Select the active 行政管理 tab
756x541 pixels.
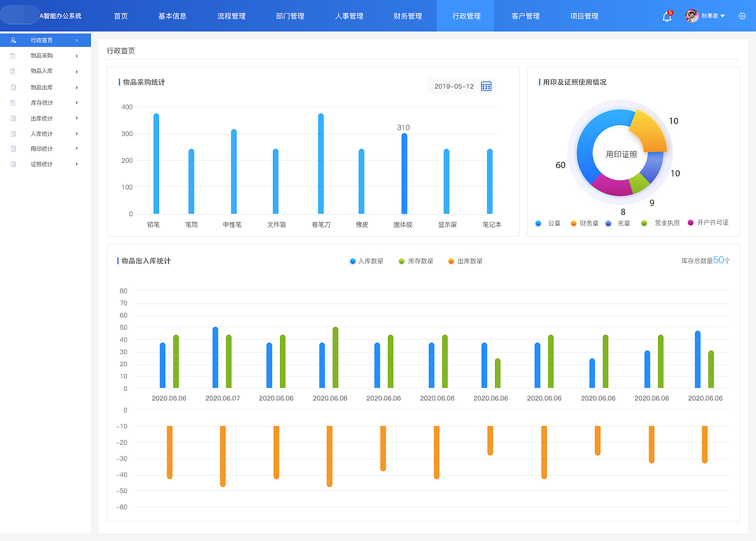467,16
